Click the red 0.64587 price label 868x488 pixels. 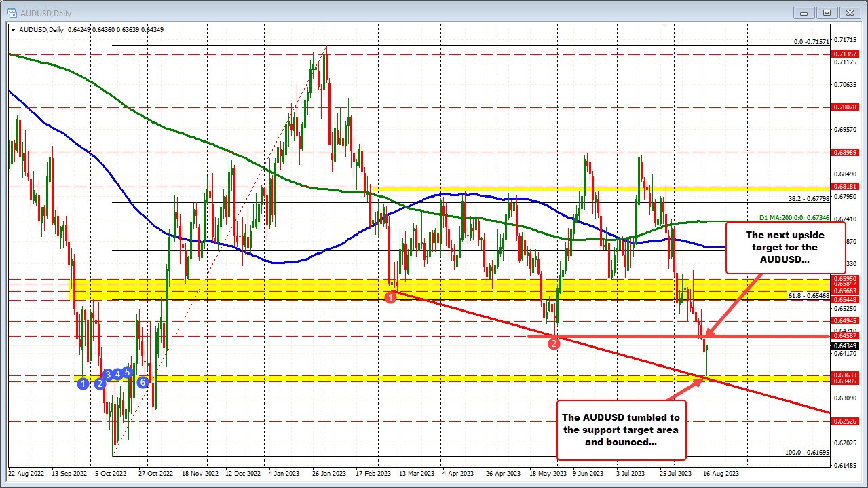point(844,335)
